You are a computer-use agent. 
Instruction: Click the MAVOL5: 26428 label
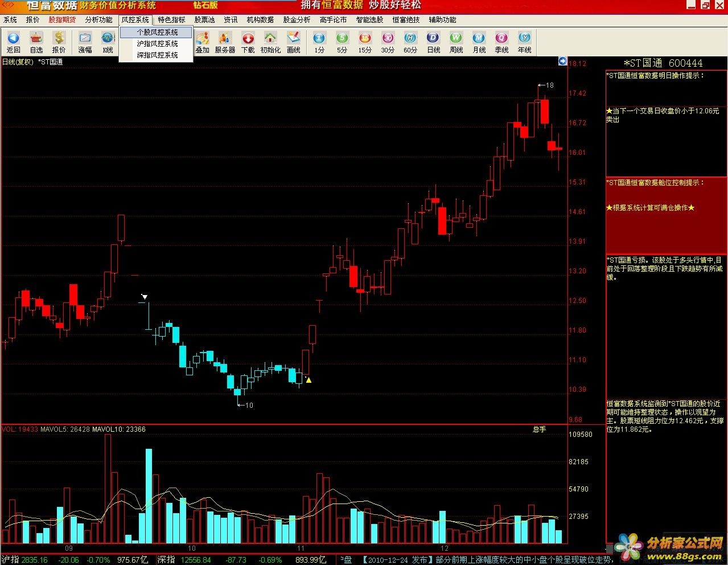[x=65, y=429]
